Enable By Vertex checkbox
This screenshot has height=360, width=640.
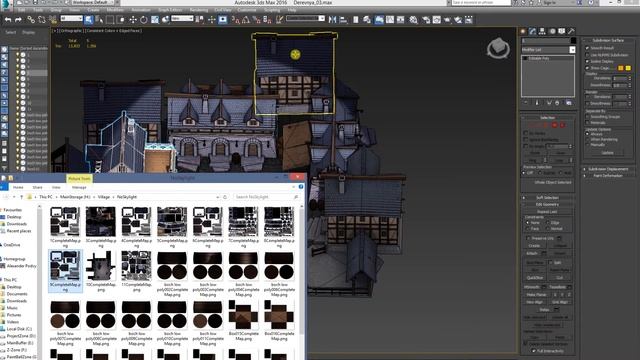point(526,133)
